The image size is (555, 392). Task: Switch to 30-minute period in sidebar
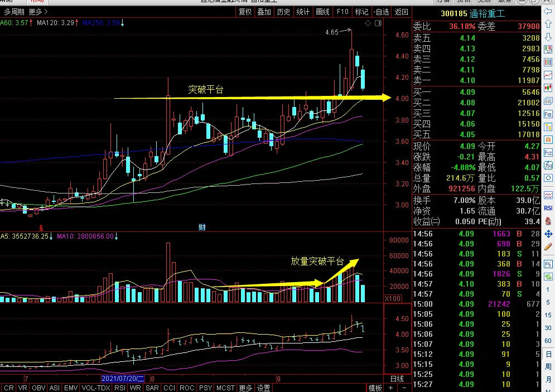pyautogui.click(x=548, y=328)
